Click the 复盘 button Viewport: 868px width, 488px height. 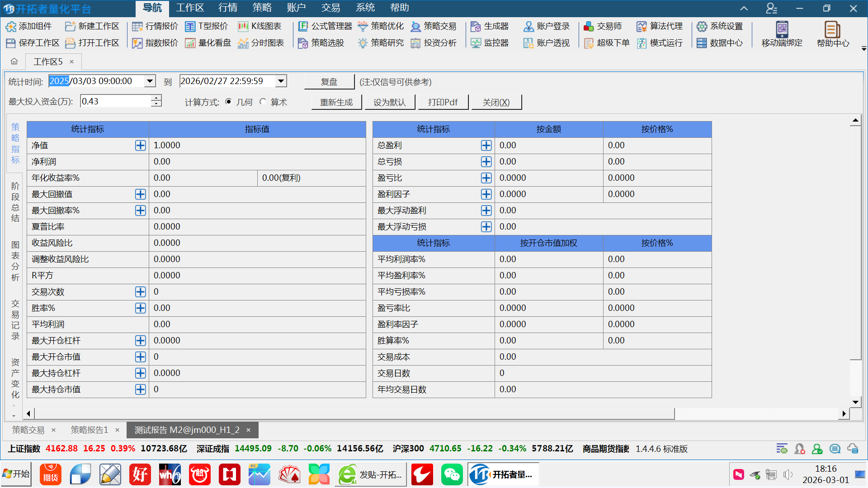tap(329, 82)
